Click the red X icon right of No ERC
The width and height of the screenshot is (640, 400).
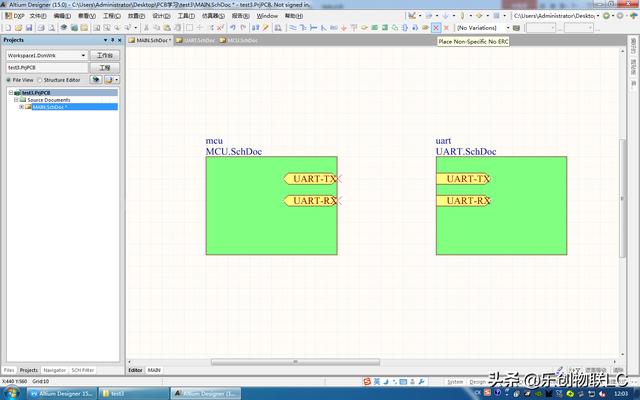[446, 28]
